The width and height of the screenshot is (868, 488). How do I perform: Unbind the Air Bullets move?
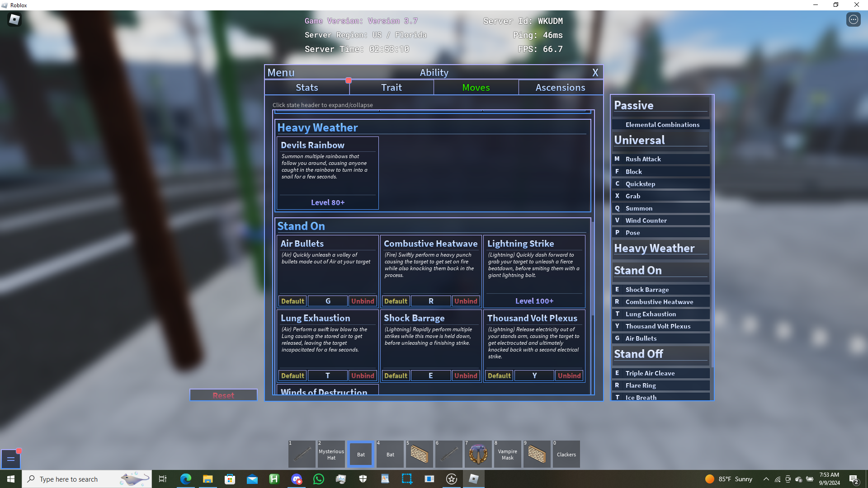363,301
